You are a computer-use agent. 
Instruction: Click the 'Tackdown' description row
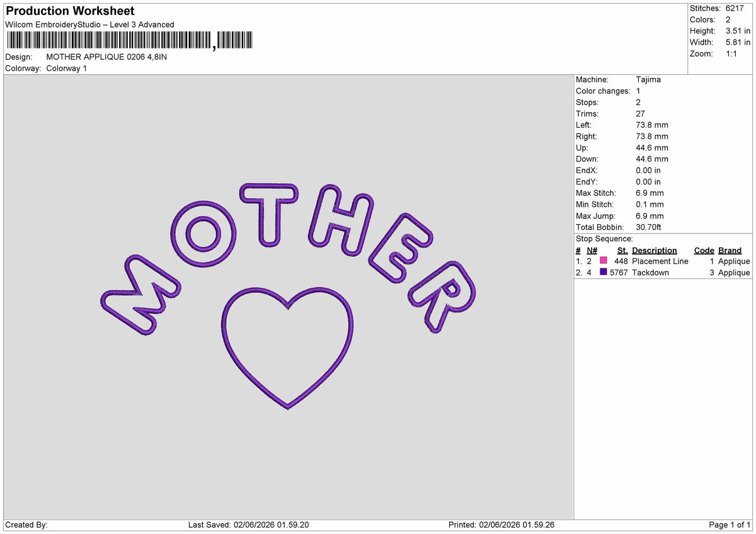click(650, 272)
